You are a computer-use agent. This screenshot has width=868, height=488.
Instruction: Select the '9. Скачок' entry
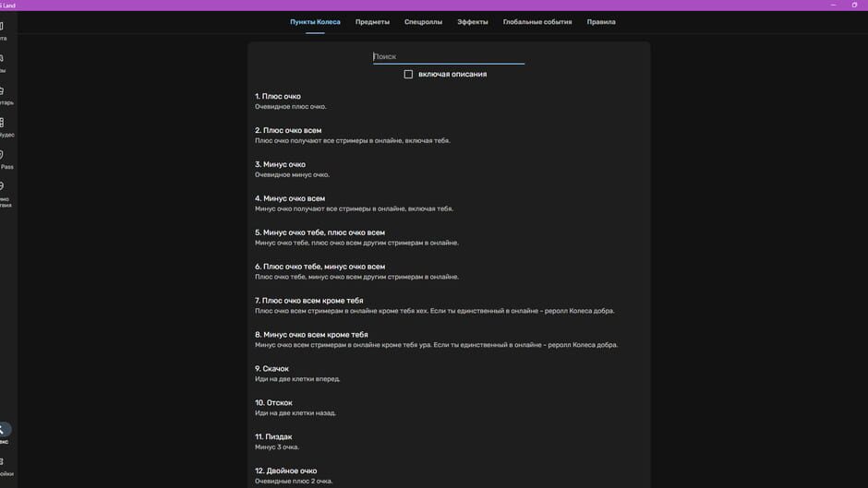[271, 368]
